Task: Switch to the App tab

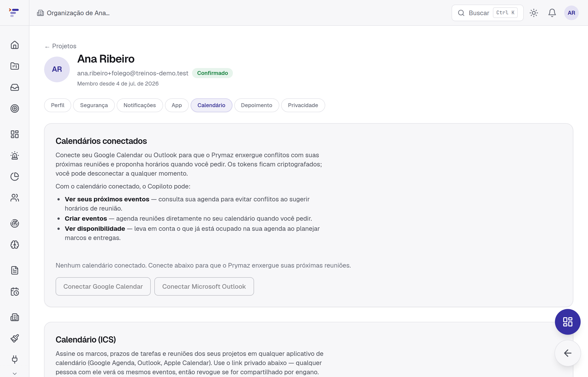Action: (x=177, y=105)
